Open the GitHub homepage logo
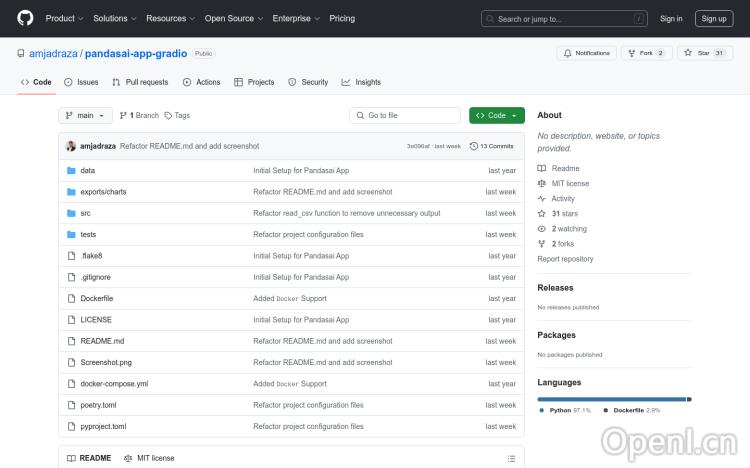 pyautogui.click(x=25, y=18)
